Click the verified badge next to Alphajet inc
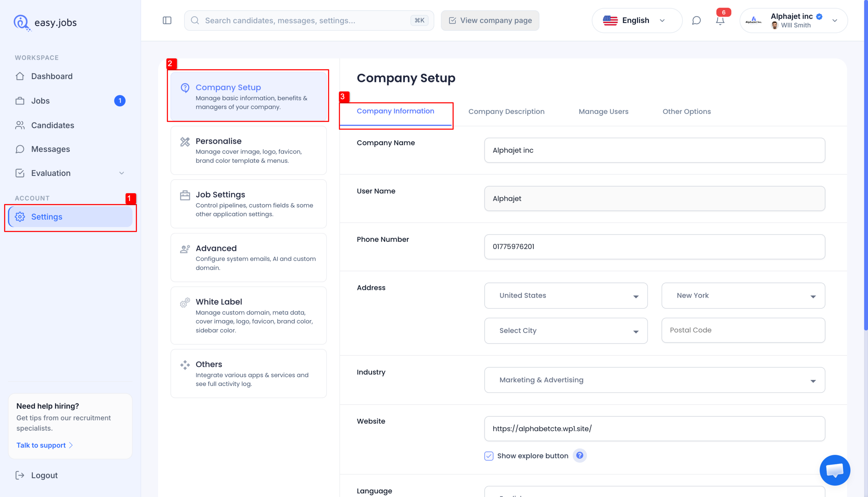The height and width of the screenshot is (497, 868). (819, 16)
